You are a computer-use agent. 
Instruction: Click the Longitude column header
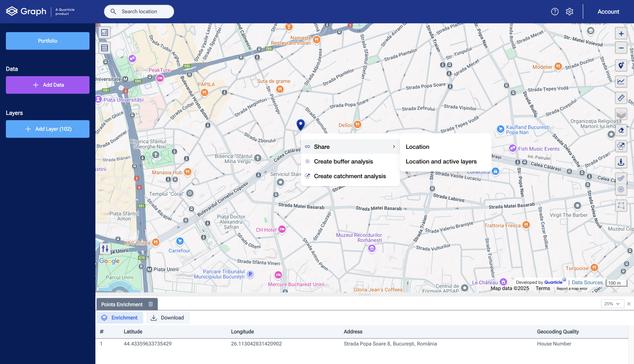click(242, 332)
